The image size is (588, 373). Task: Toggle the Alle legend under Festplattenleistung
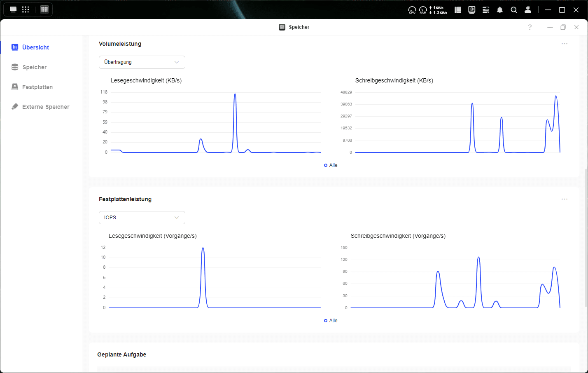[331, 321]
